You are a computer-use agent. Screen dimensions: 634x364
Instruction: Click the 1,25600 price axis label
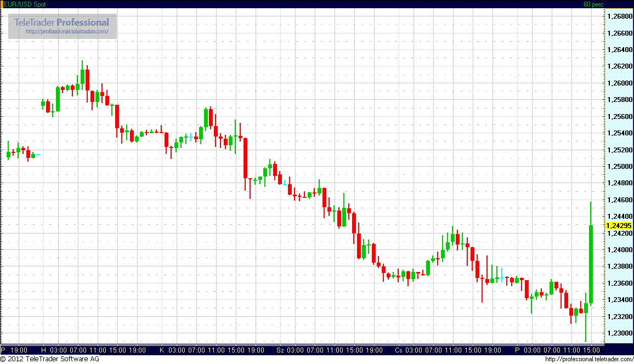[x=619, y=116]
